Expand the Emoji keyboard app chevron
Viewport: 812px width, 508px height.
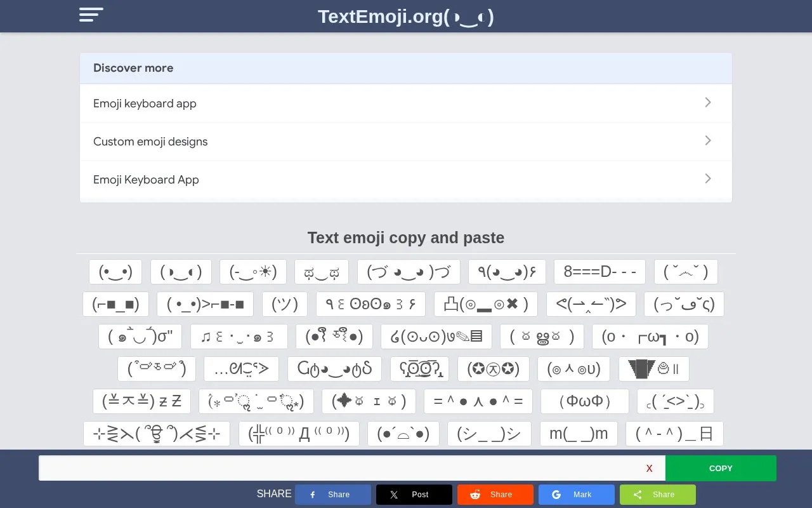click(x=708, y=102)
